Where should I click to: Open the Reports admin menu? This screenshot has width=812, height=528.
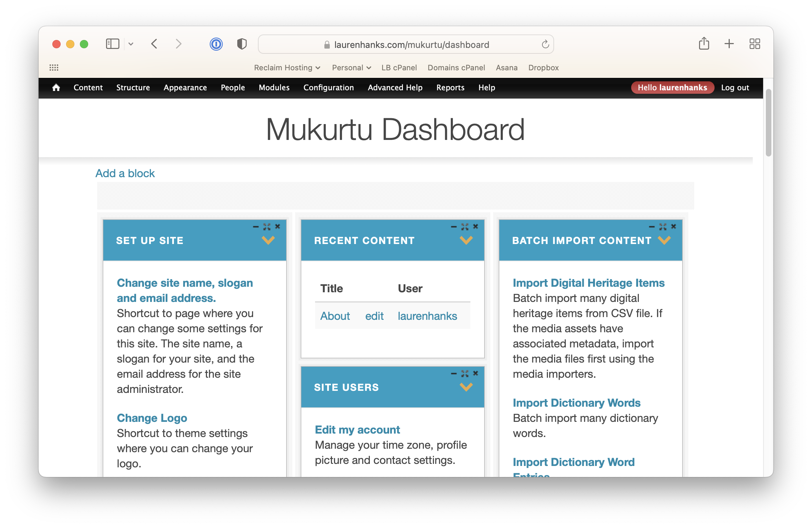coord(450,88)
